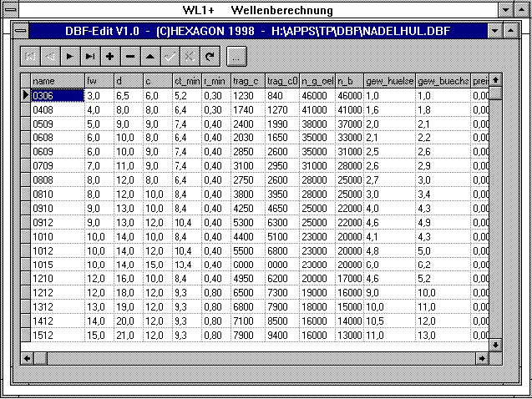Click the 'name' column header
The width and height of the screenshot is (532, 399).
point(57,81)
